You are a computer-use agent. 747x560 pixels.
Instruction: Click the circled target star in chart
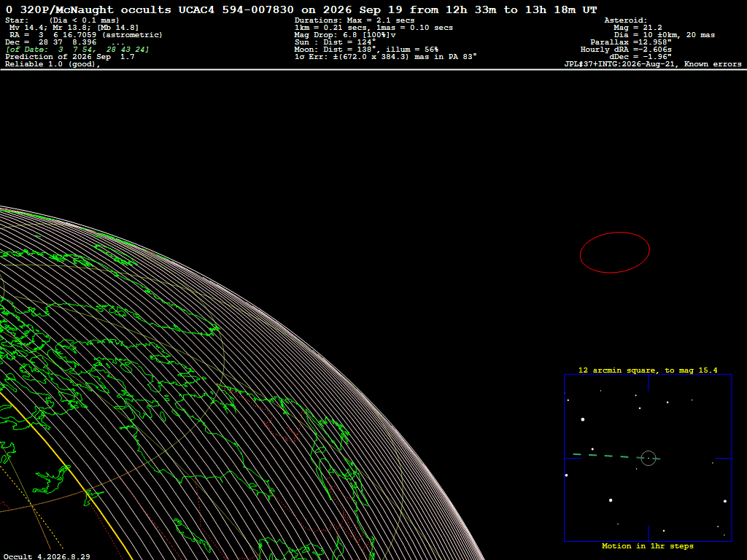[649, 458]
